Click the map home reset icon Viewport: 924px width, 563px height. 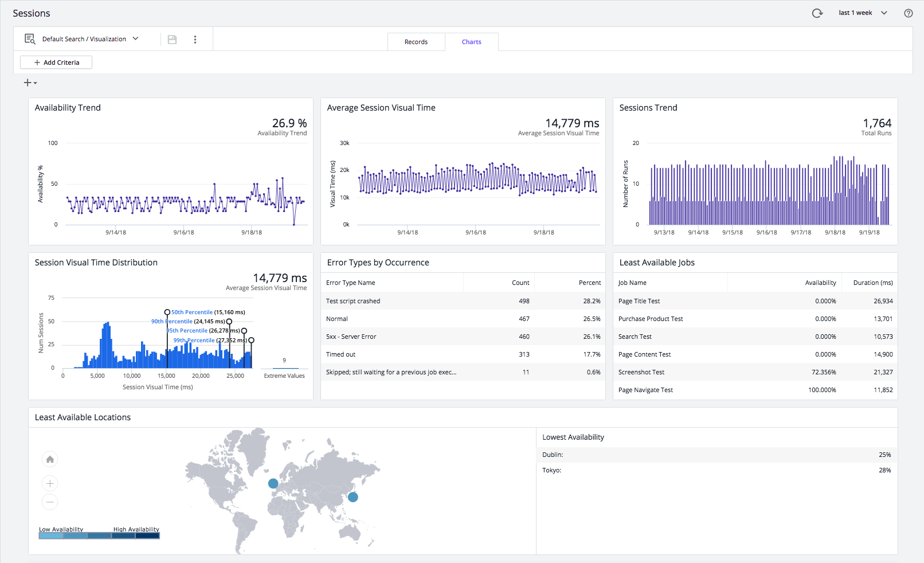coord(50,459)
